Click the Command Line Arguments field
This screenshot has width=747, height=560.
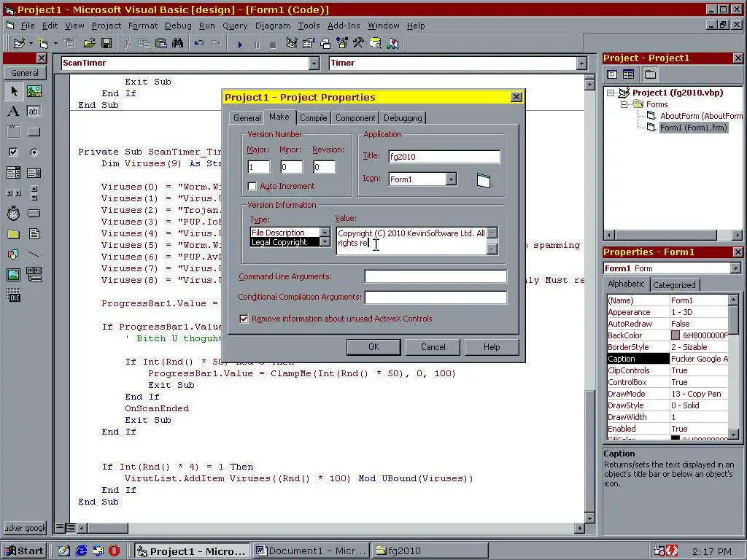click(436, 276)
